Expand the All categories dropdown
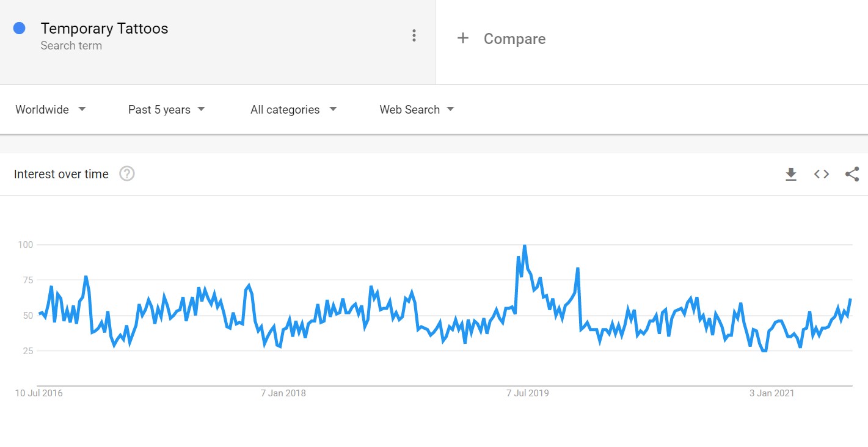The height and width of the screenshot is (447, 868). [294, 110]
